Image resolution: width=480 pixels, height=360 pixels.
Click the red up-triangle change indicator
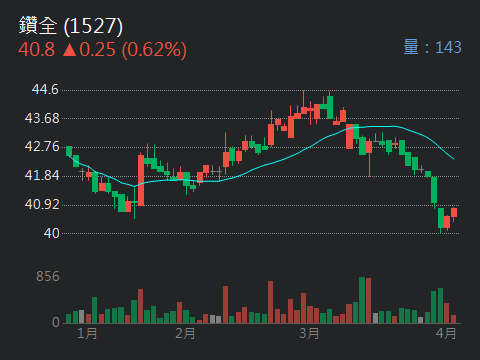click(70, 50)
